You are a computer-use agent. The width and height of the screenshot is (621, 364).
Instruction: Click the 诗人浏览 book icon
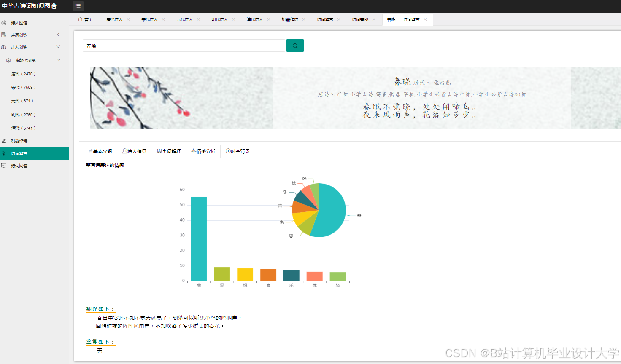pos(4,47)
